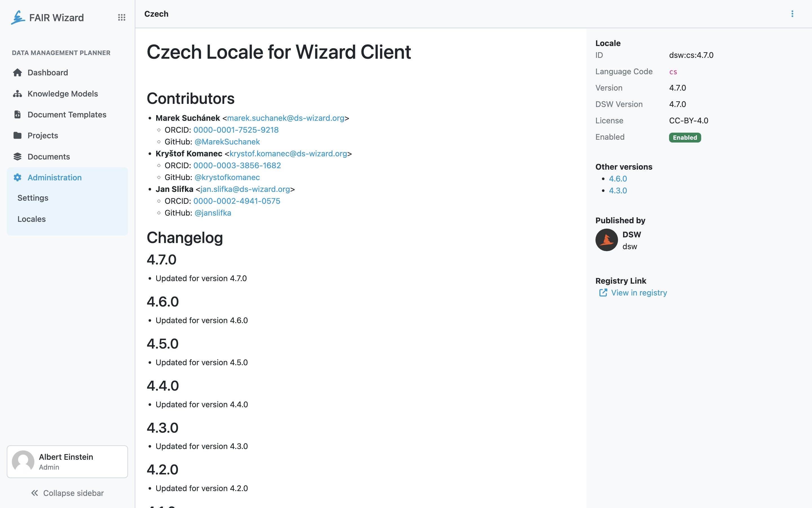The height and width of the screenshot is (508, 812).
Task: Select the Administration menu
Action: pyautogui.click(x=67, y=178)
